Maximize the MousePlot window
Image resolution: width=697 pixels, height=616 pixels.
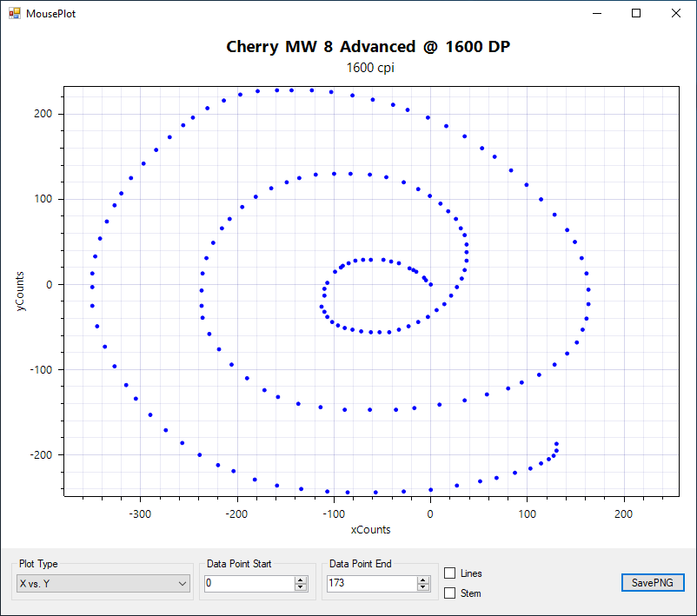636,13
